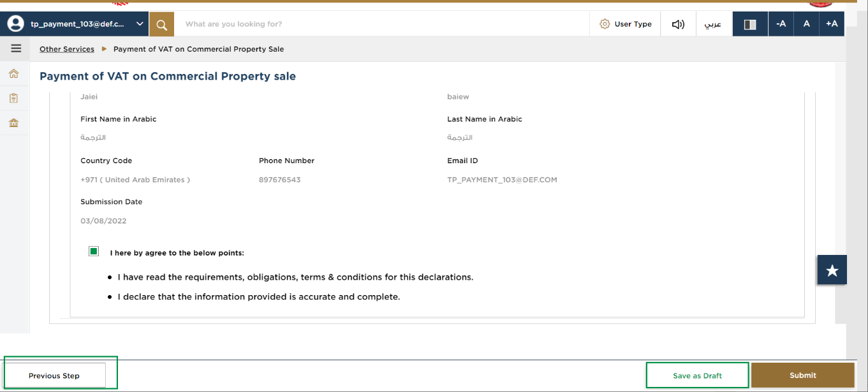This screenshot has height=392, width=868.
Task: Open the User Type selector
Action: 626,24
